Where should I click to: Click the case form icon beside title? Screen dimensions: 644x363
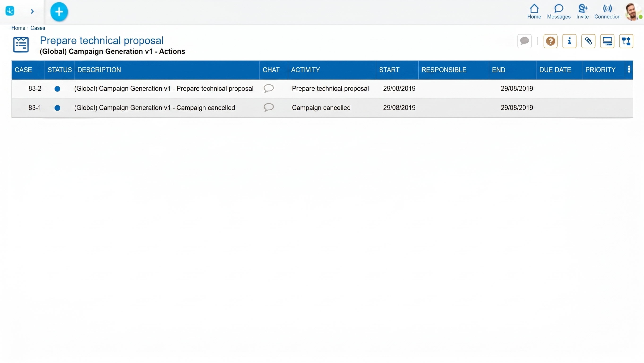tap(21, 45)
